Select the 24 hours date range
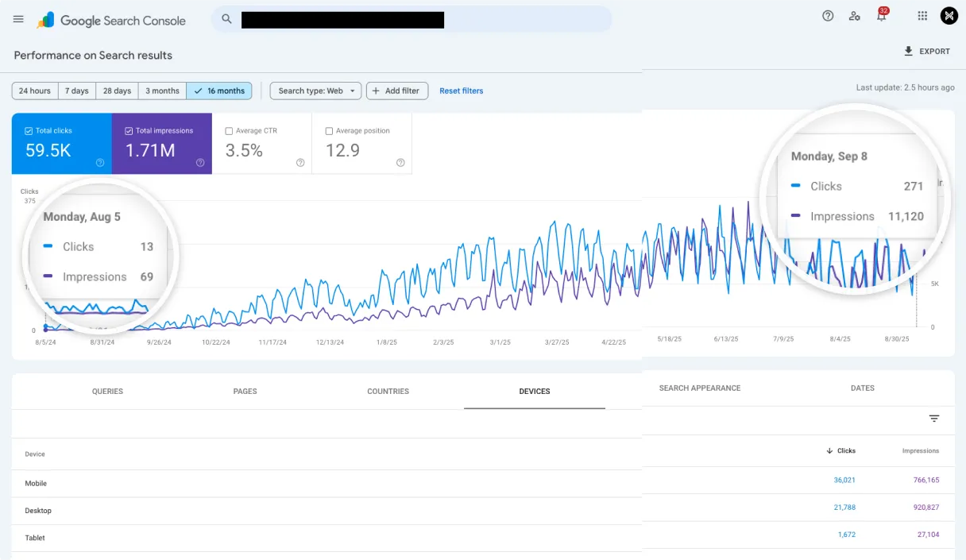 (x=35, y=91)
